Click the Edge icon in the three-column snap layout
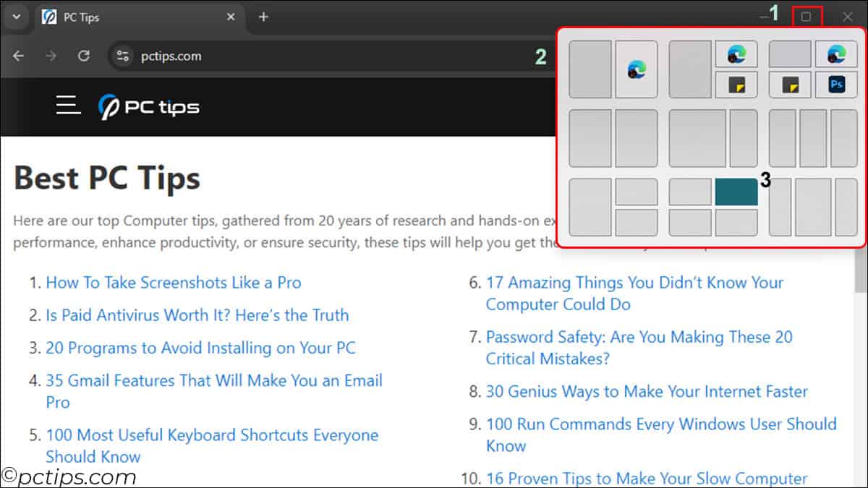Image resolution: width=868 pixels, height=488 pixels. click(836, 53)
